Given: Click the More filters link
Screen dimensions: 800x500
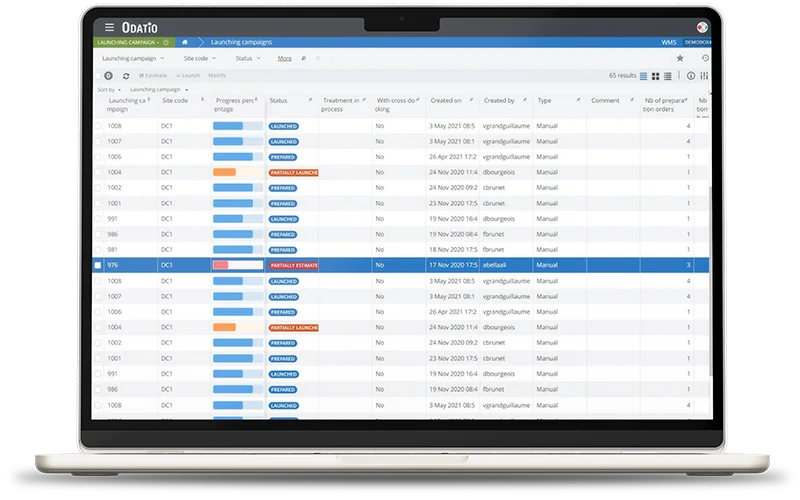Looking at the screenshot, I should coord(284,59).
